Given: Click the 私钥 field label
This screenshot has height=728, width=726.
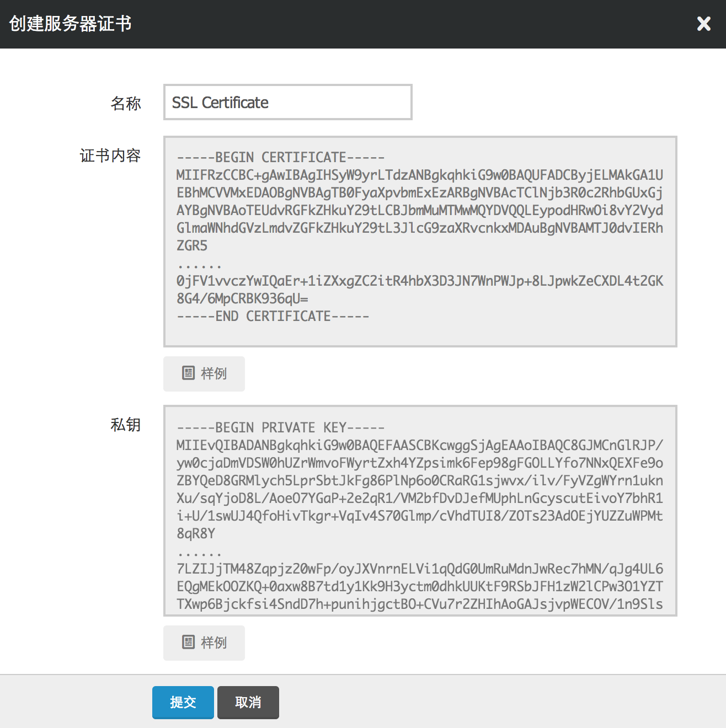Looking at the screenshot, I should point(126,425).
